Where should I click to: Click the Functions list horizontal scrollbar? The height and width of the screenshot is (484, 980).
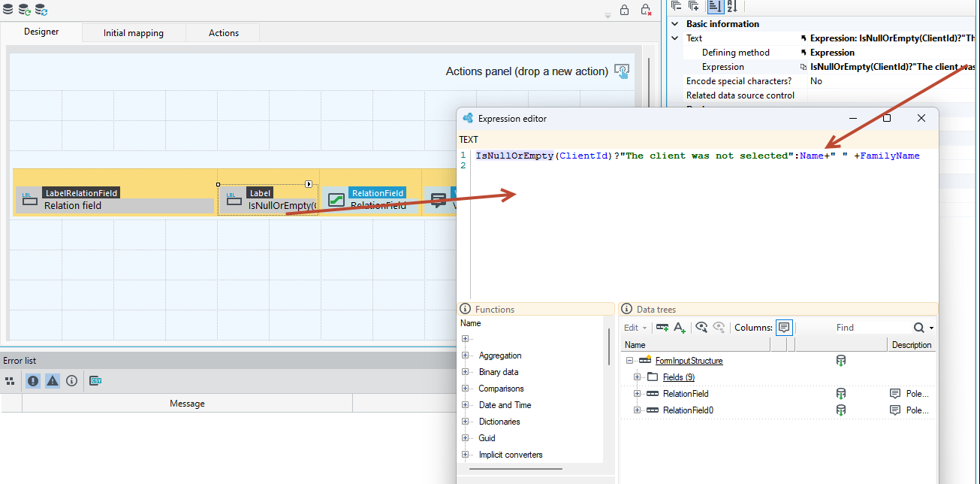[516, 470]
